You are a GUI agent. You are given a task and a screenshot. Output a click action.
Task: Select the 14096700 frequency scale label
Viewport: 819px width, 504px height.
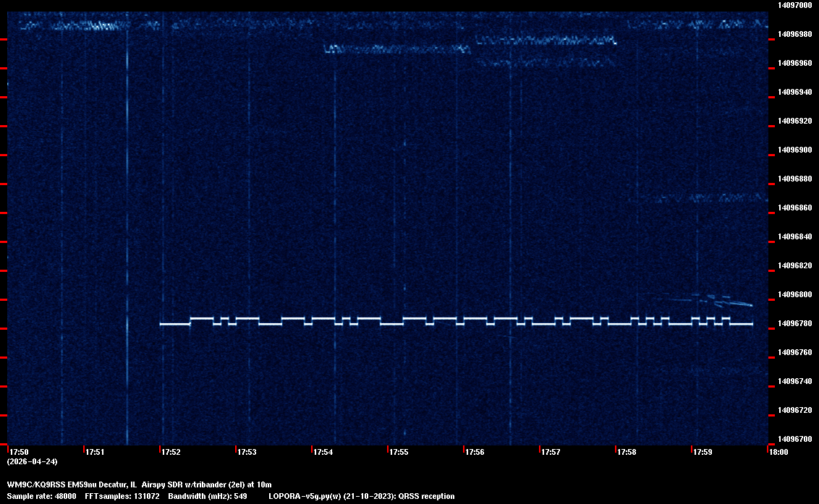coord(795,439)
